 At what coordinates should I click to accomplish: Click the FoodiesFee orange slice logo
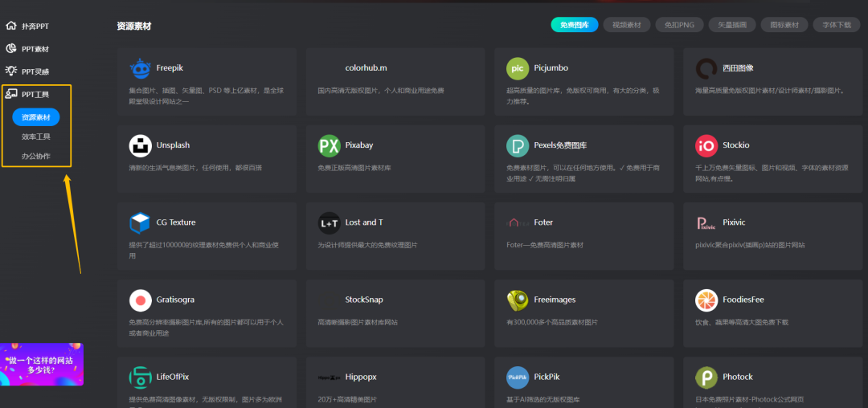(x=706, y=300)
